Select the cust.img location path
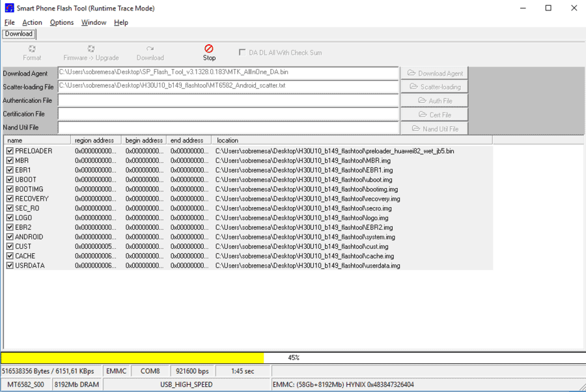This screenshot has height=392, width=586. click(301, 247)
